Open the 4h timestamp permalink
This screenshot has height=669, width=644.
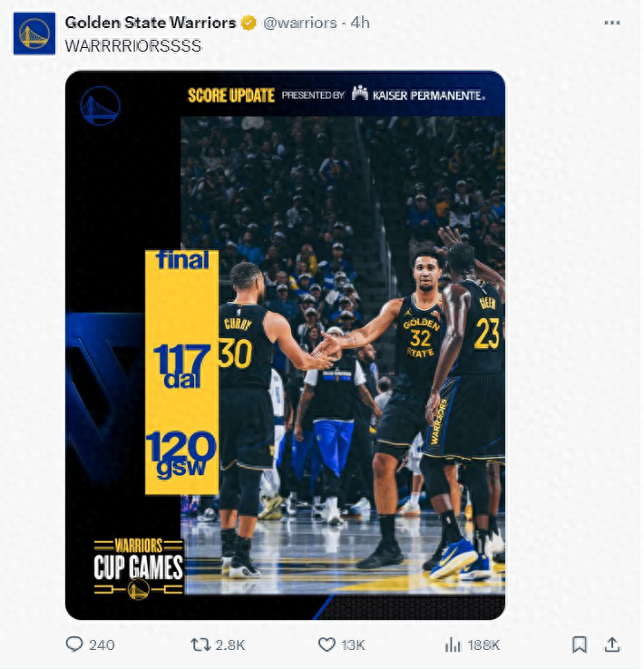(x=360, y=23)
